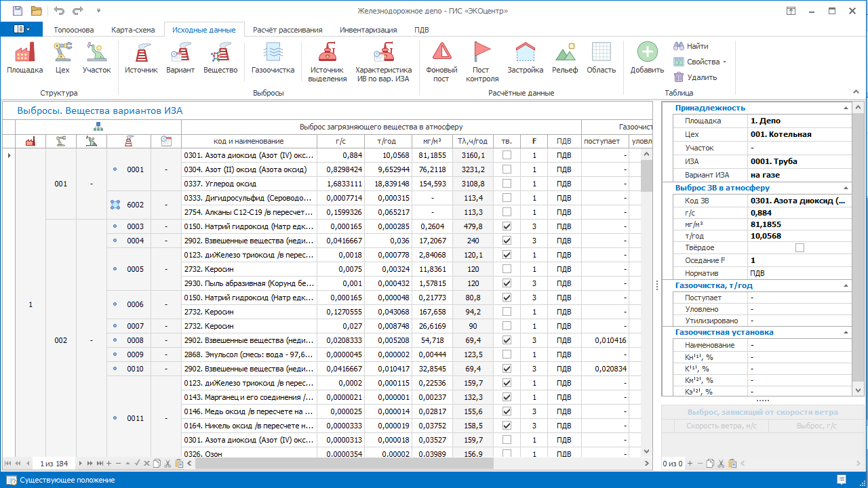Select the Исходные данные tab
This screenshot has height=488, width=868.
[x=204, y=30]
